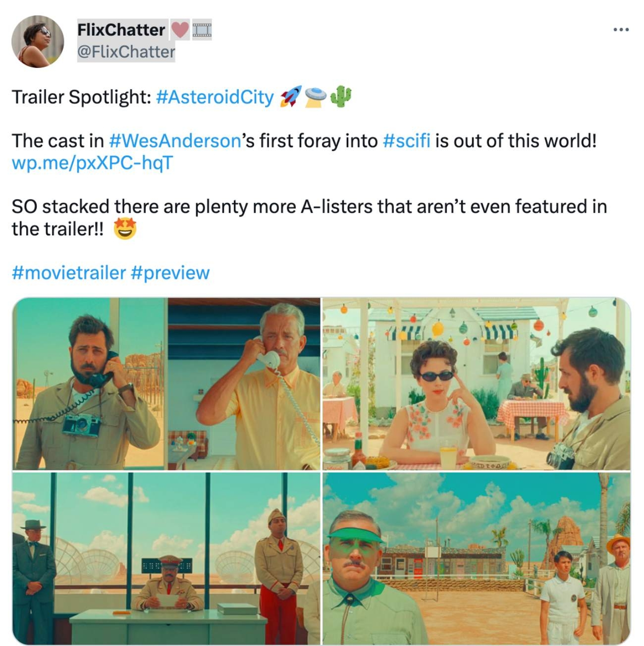644x646 pixels.
Task: Click the cactus emoji
Action: click(341, 97)
